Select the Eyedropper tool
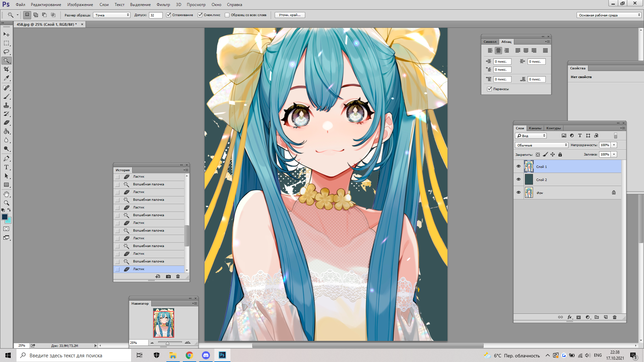This screenshot has height=362, width=644. [6, 78]
